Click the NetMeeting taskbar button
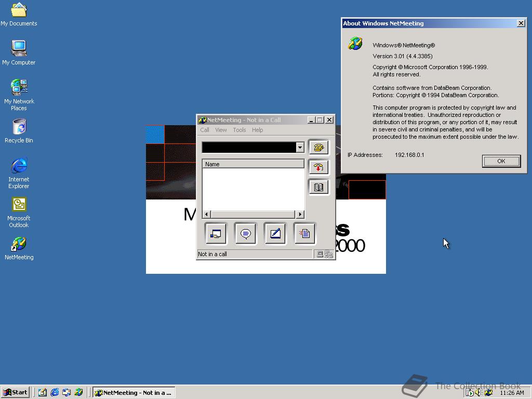 (134, 393)
